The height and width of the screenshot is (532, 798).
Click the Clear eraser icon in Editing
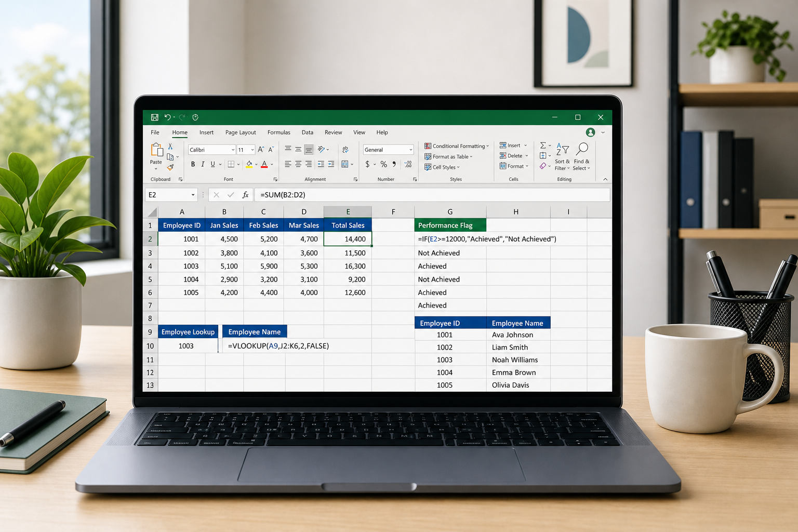pyautogui.click(x=543, y=166)
